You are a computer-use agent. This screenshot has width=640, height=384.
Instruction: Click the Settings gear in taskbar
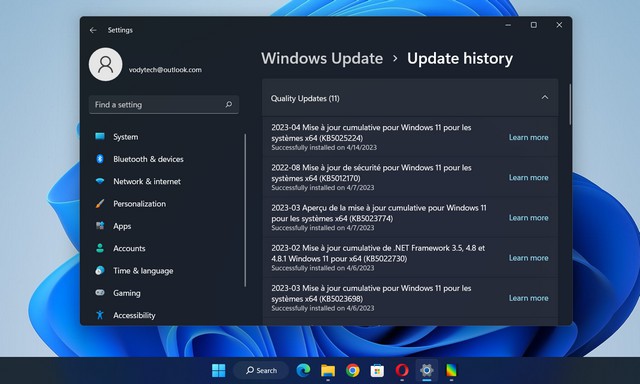pyautogui.click(x=427, y=371)
